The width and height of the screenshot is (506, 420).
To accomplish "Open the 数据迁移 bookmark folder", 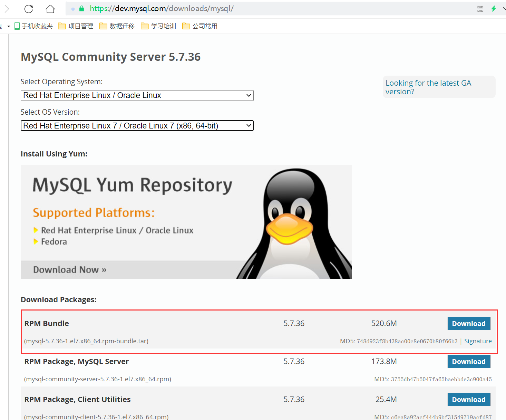I will click(x=117, y=26).
